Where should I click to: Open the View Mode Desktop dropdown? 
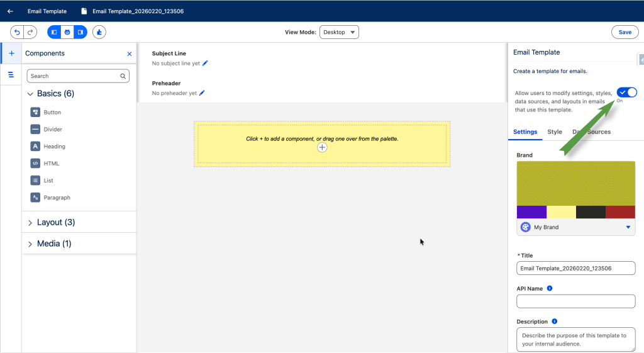coord(339,32)
